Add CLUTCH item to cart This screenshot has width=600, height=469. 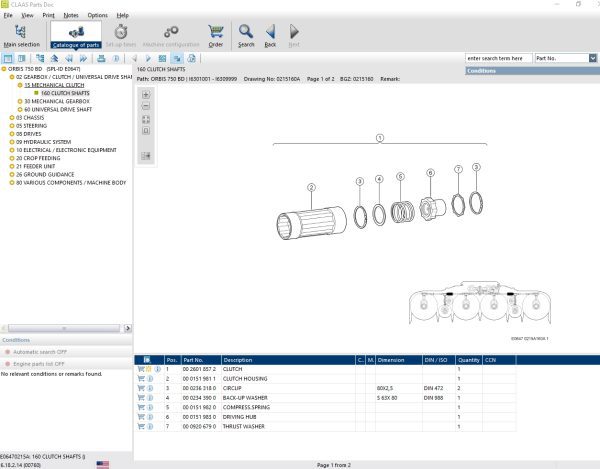(141, 370)
